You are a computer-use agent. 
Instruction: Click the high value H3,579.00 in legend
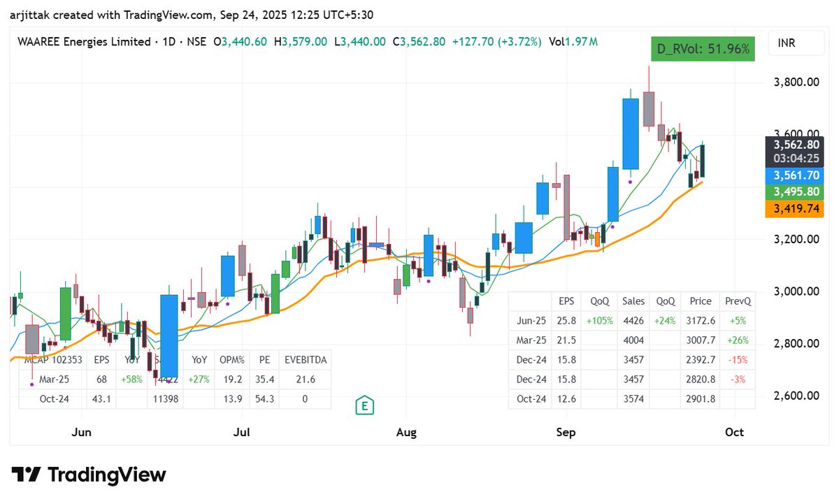(301, 42)
